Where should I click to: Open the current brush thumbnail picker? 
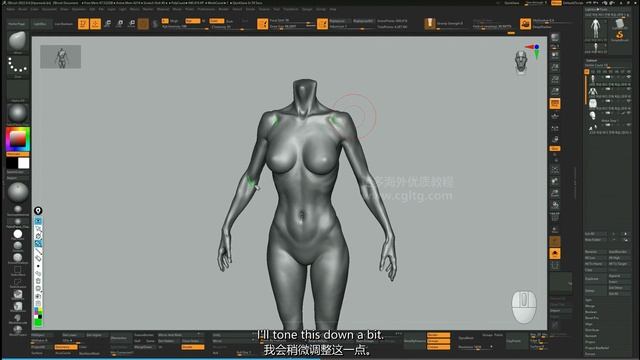[18, 42]
